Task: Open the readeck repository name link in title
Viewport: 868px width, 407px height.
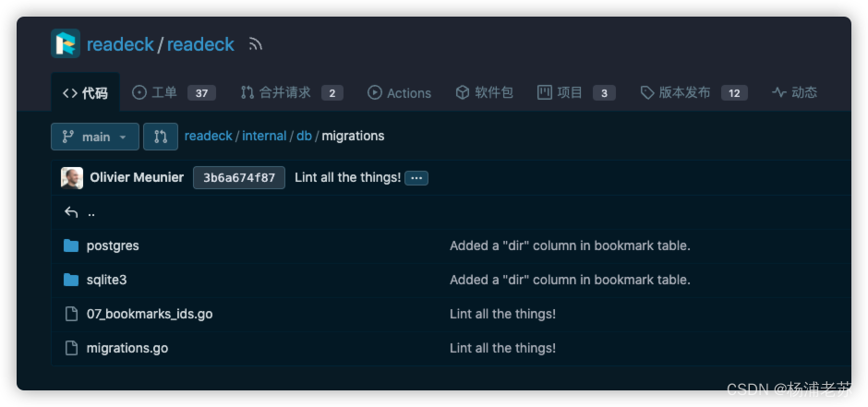Action: (200, 44)
